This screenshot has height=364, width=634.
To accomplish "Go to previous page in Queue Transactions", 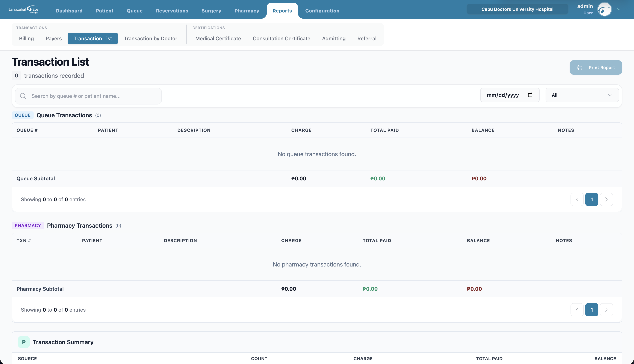I will coord(577,199).
